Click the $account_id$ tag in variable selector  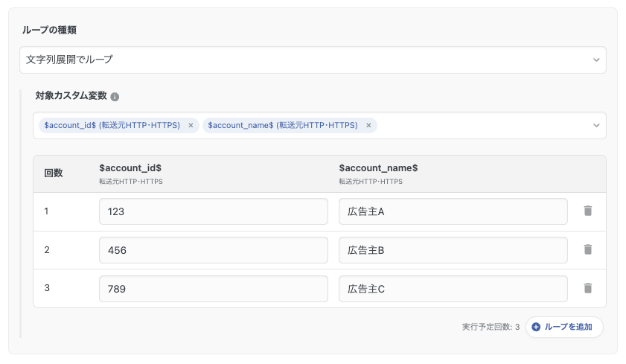(x=112, y=126)
